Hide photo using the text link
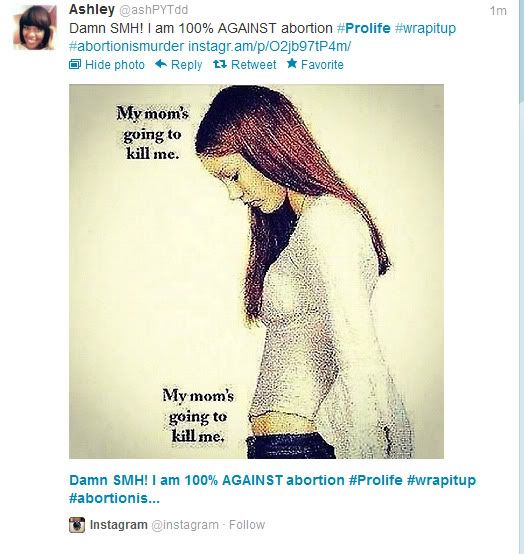The image size is (524, 554). click(x=115, y=65)
